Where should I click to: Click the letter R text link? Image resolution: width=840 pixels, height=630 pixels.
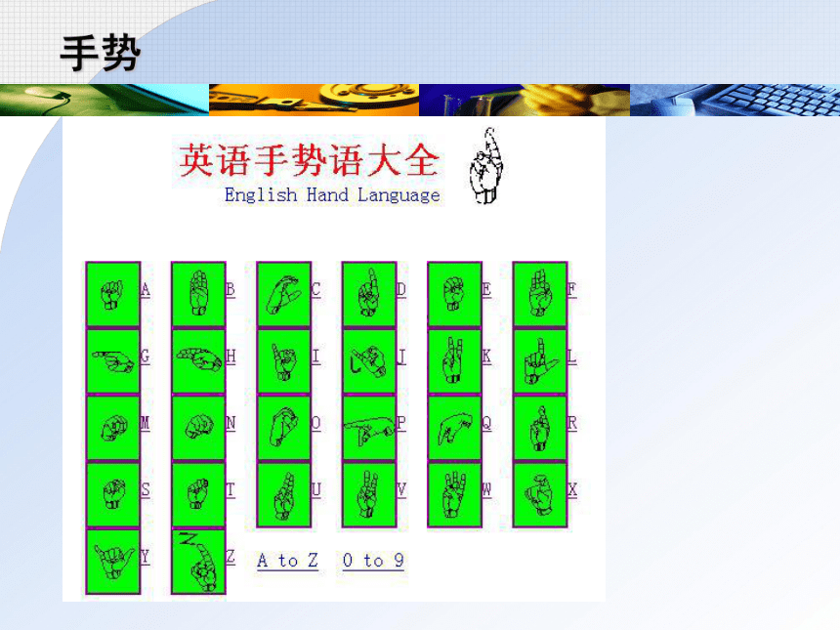coord(572,423)
